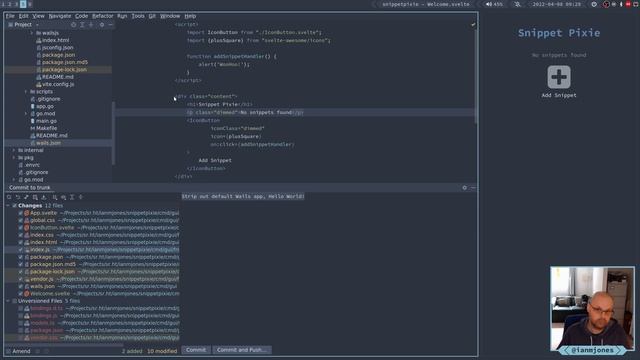Expand the internal folder

coord(14,151)
